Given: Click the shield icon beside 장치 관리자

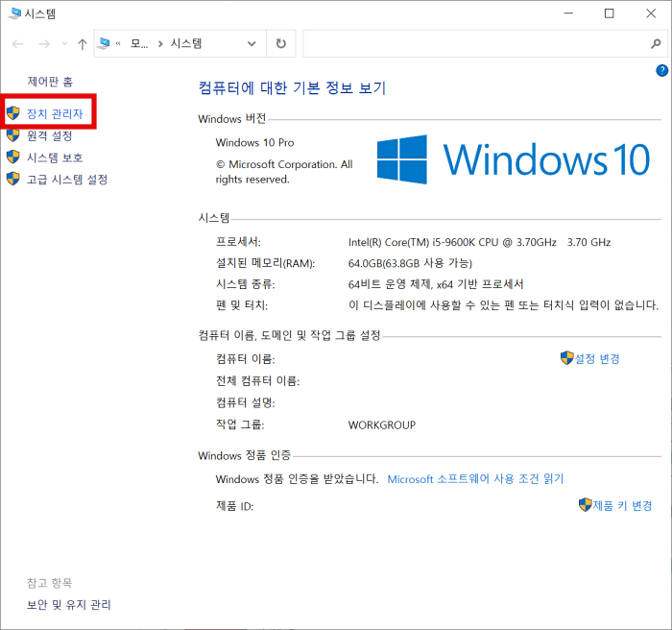Looking at the screenshot, I should pyautogui.click(x=13, y=113).
